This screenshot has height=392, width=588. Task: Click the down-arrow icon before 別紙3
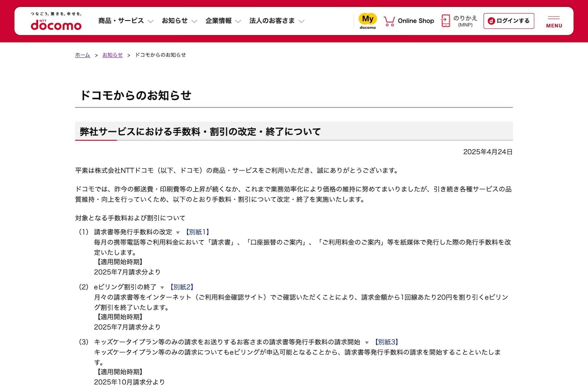(367, 343)
